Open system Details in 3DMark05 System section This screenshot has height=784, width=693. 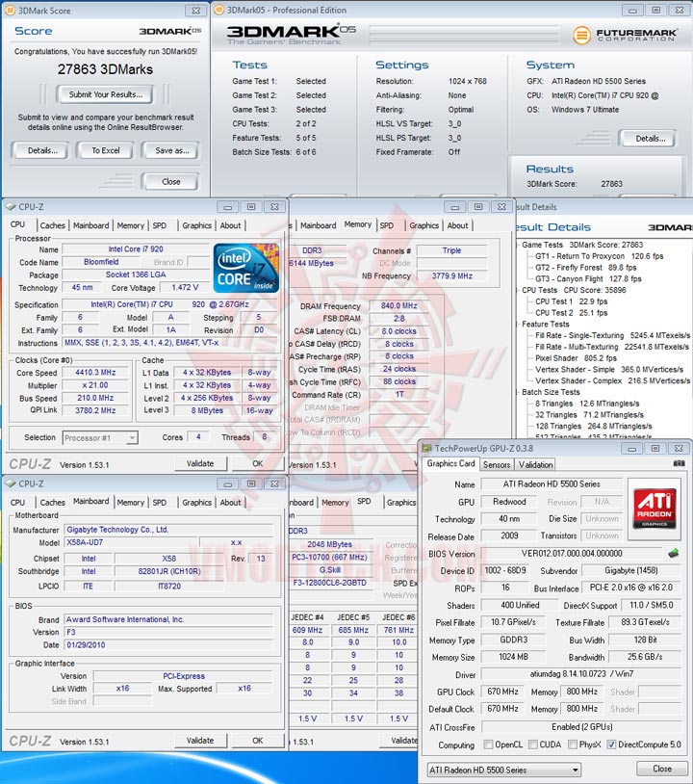point(649,139)
